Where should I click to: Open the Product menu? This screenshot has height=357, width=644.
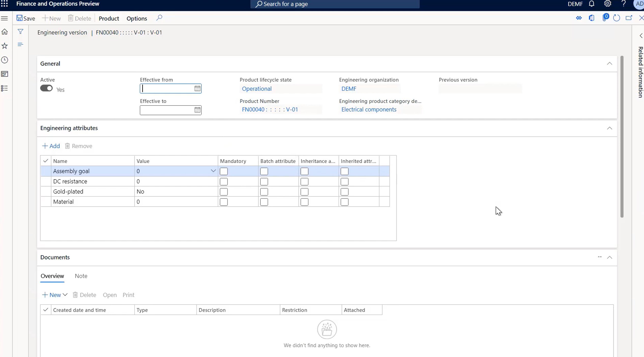pyautogui.click(x=109, y=18)
